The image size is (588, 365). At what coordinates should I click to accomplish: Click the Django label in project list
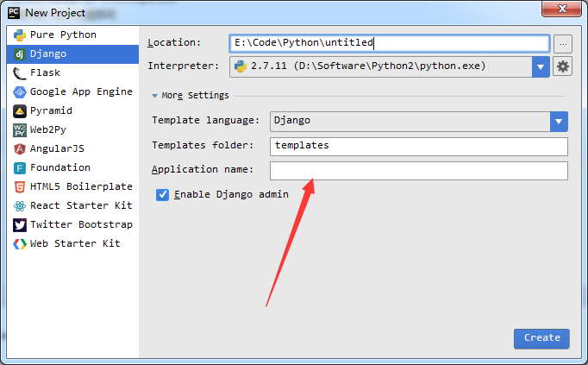click(x=48, y=54)
